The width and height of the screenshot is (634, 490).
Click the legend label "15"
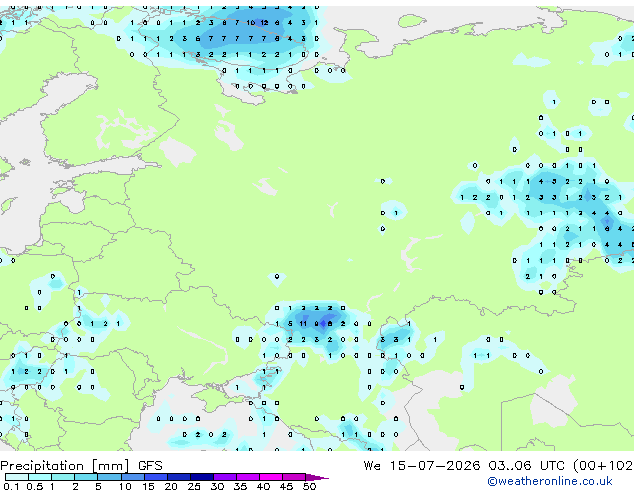point(148,486)
